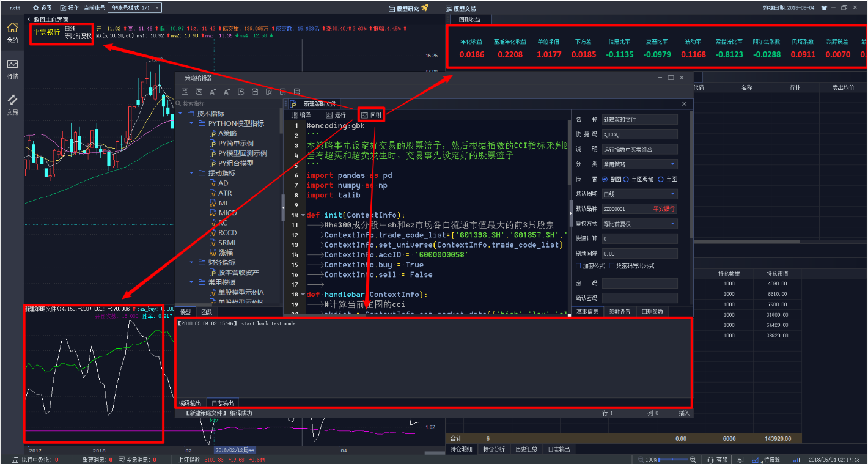This screenshot has width=868, height=464.
Task: Increase font size with A+ icon
Action: click(x=227, y=92)
